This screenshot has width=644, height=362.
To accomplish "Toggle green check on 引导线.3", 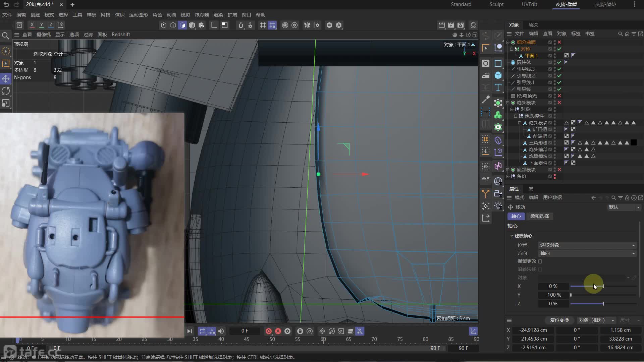I will (559, 69).
